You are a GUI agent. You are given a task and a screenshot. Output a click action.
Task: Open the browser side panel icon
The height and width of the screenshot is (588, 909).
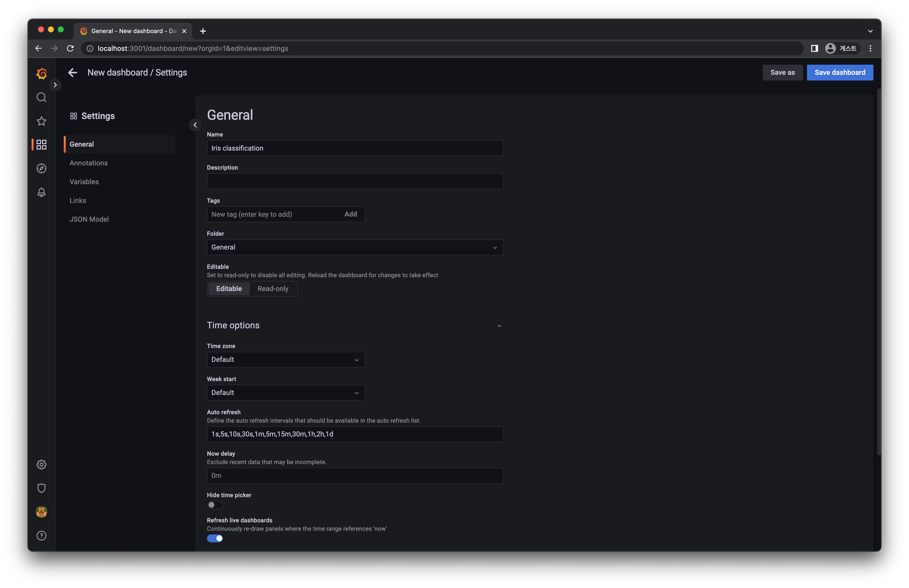pos(814,48)
